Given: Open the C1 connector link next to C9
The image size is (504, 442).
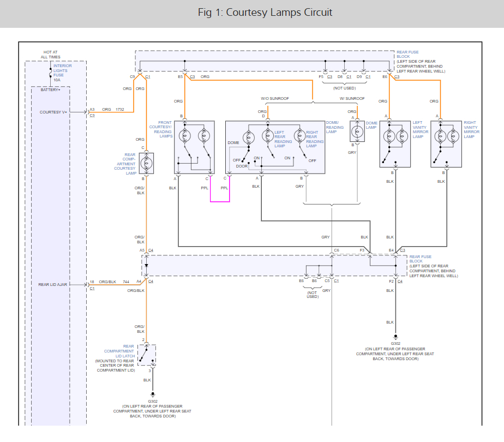Looking at the screenshot, I should [x=147, y=77].
